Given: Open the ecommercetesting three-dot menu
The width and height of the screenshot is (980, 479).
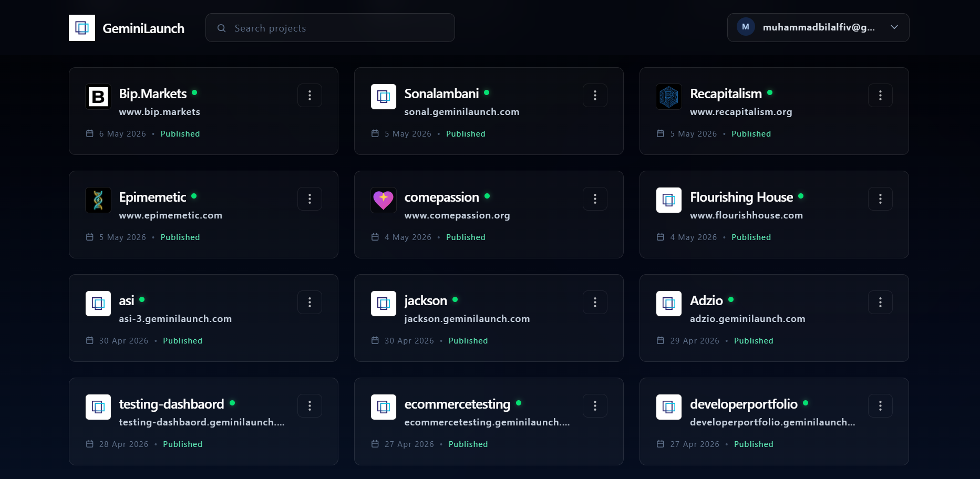Looking at the screenshot, I should pyautogui.click(x=595, y=405).
